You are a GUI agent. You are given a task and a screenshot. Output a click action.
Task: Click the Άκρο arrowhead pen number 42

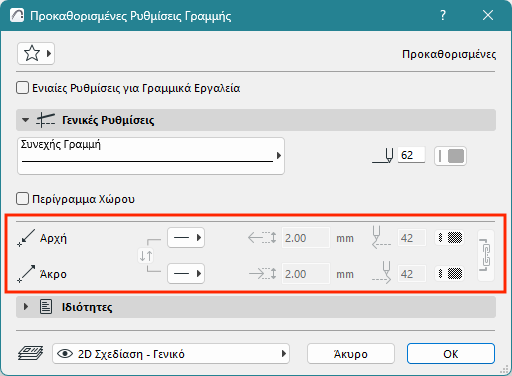(412, 274)
